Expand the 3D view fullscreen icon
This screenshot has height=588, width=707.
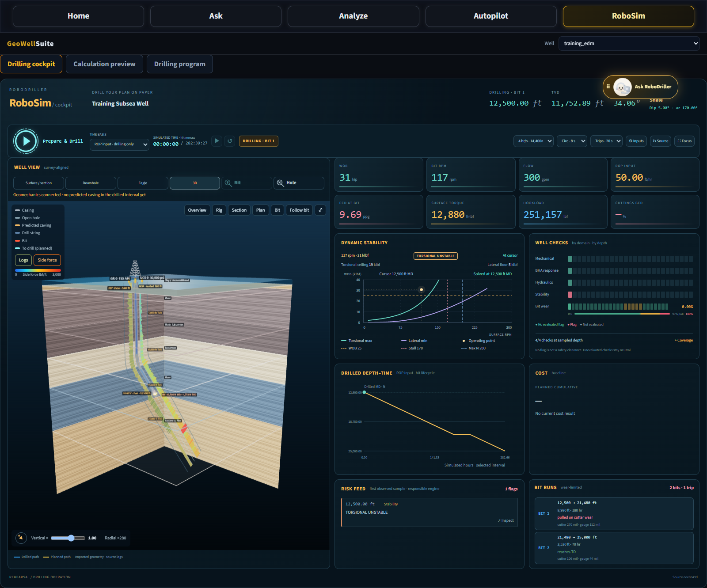point(320,210)
